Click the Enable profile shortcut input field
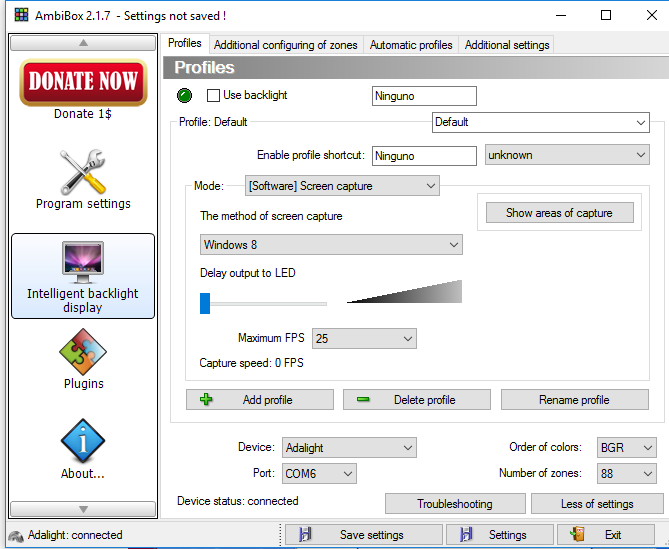The height and width of the screenshot is (549, 669). click(x=424, y=156)
